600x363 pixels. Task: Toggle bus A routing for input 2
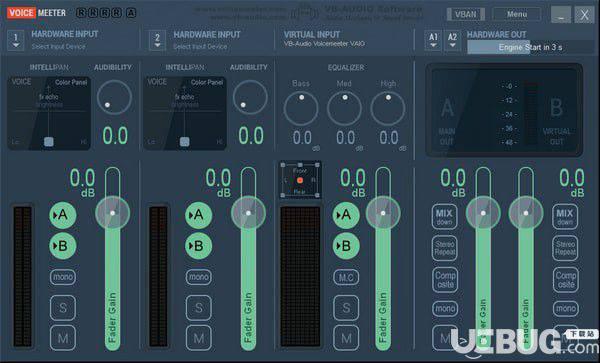pos(199,215)
